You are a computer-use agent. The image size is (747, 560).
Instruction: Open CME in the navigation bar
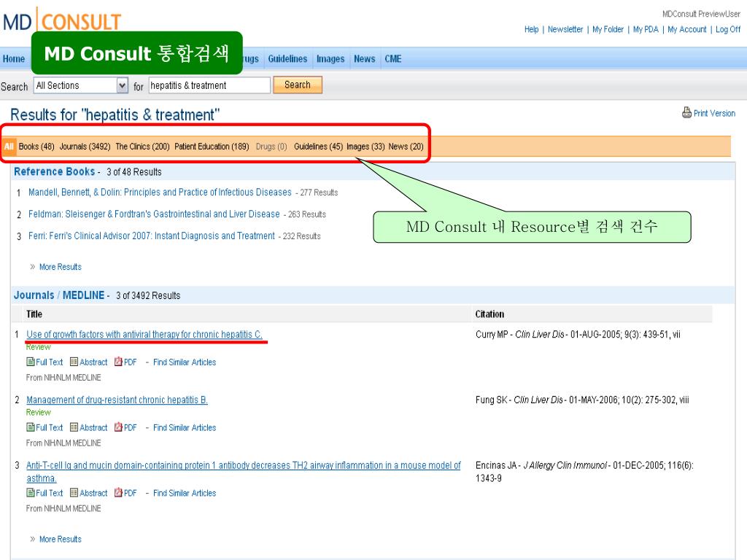point(393,58)
